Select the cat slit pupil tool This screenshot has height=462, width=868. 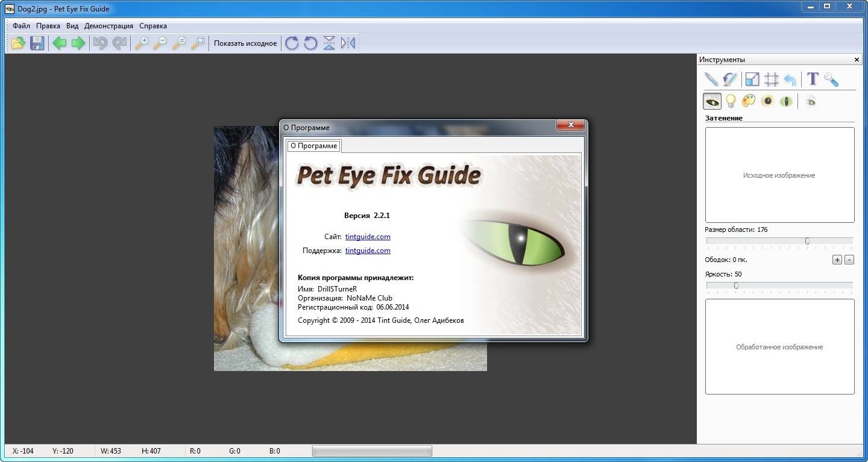click(x=786, y=101)
